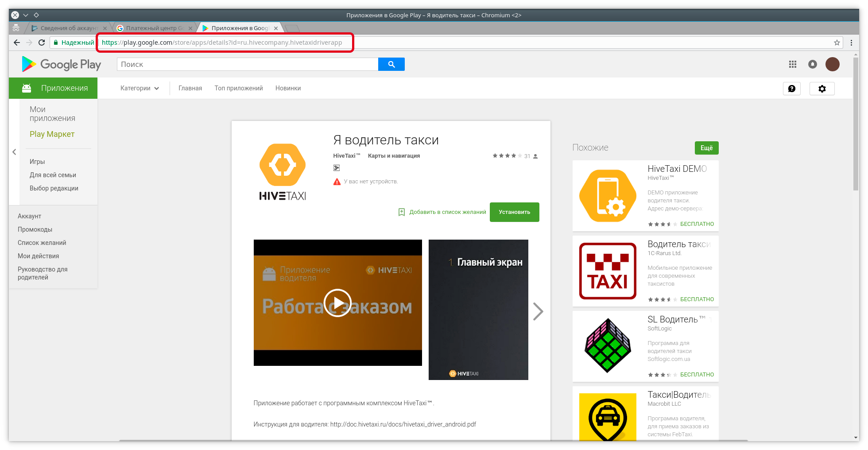Open the Игры category
The image size is (868, 450).
(37, 162)
